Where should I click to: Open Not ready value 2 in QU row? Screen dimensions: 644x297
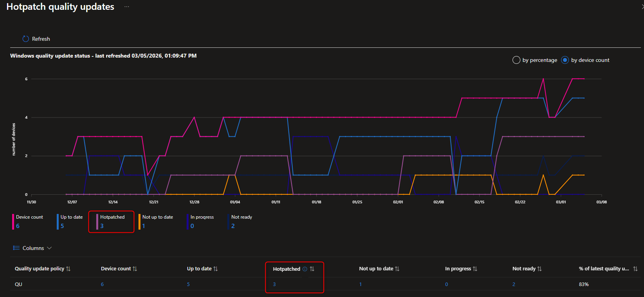click(x=514, y=284)
